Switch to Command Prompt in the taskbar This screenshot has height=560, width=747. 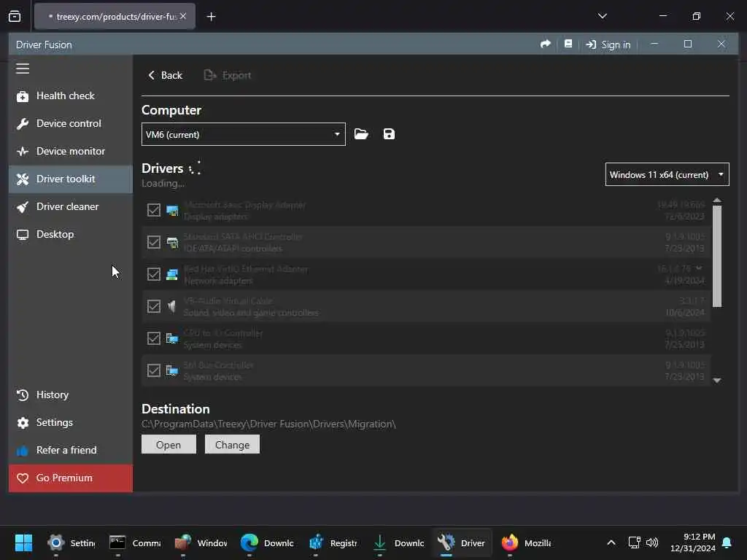135,542
